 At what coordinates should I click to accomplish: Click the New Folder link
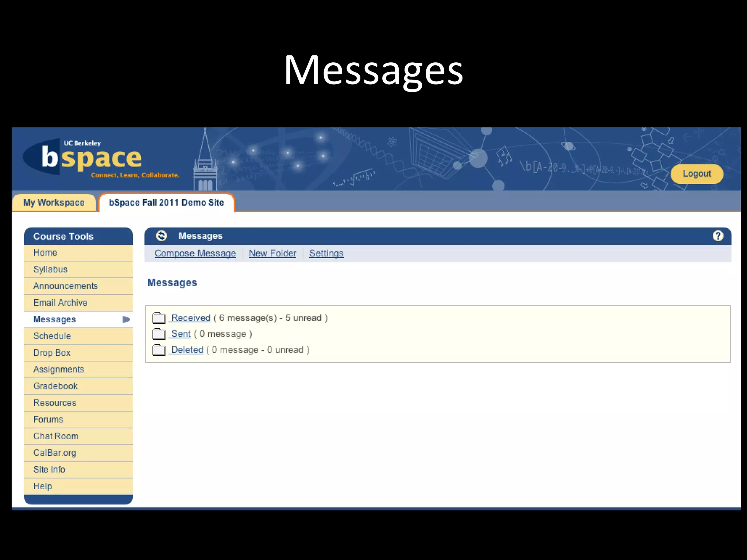click(x=272, y=253)
